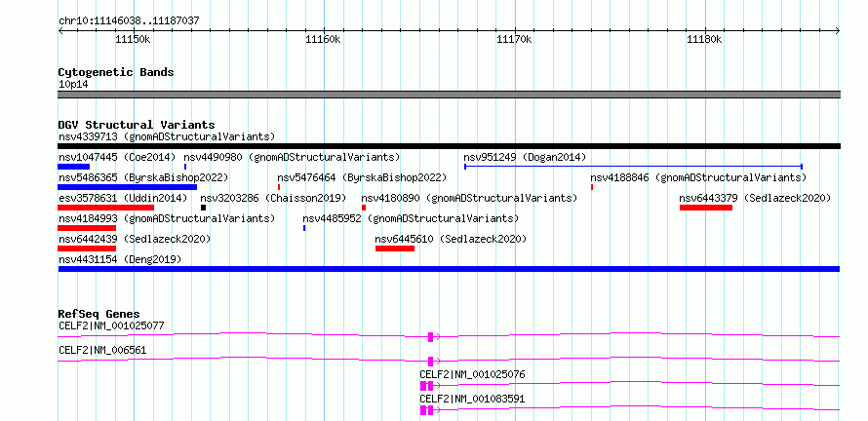Click nsv4180890 gnomAD variant label
This screenshot has width=868, height=421.
click(x=469, y=198)
